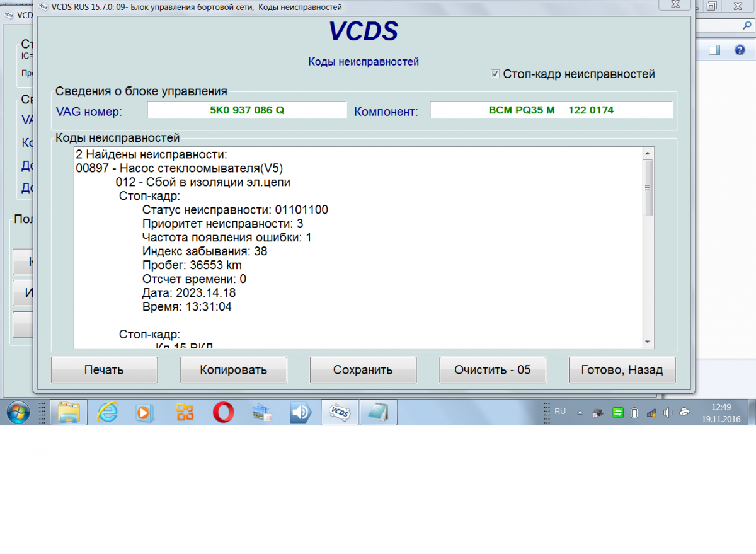Click the green tray icon

tap(617, 413)
